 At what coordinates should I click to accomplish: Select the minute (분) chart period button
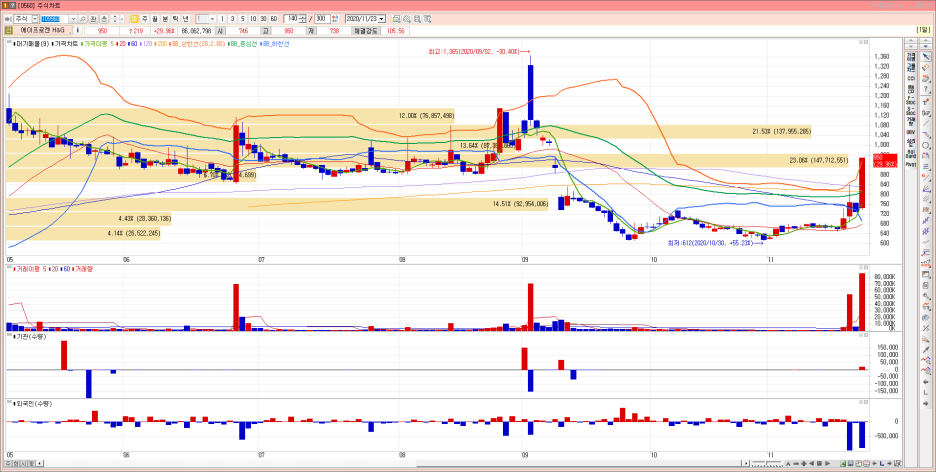pos(165,18)
